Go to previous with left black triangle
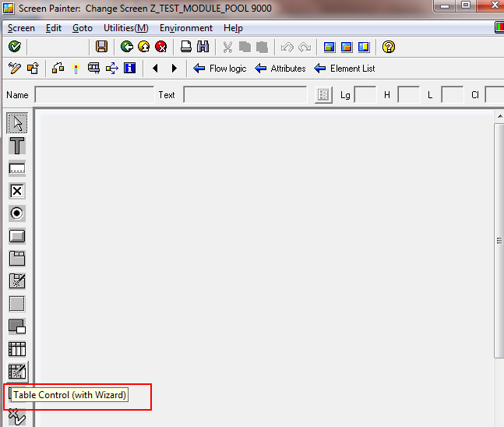Screen dimensions: 504x427 (x=155, y=68)
